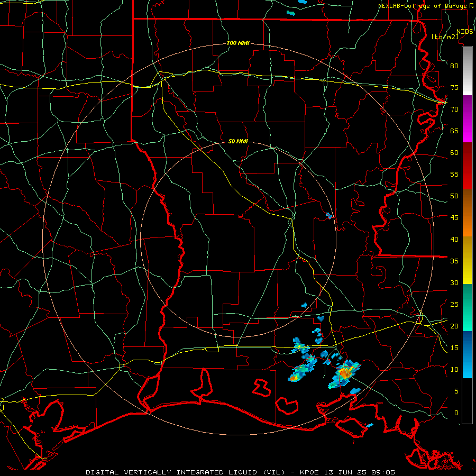This screenshot has width=476, height=476.
Task: Click the 75 value on the color scale
Action: pyautogui.click(x=454, y=87)
